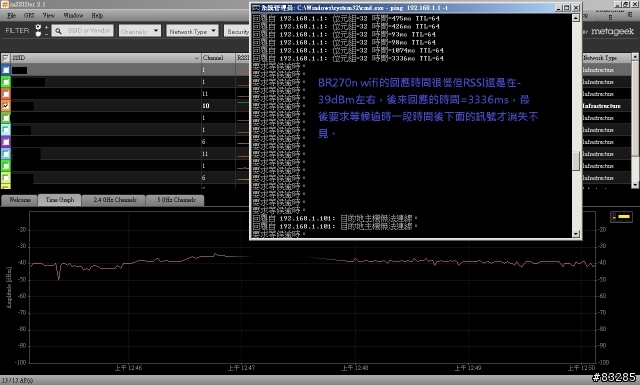
Task: Click the cmd window scrollbar up arrow
Action: pyautogui.click(x=576, y=18)
